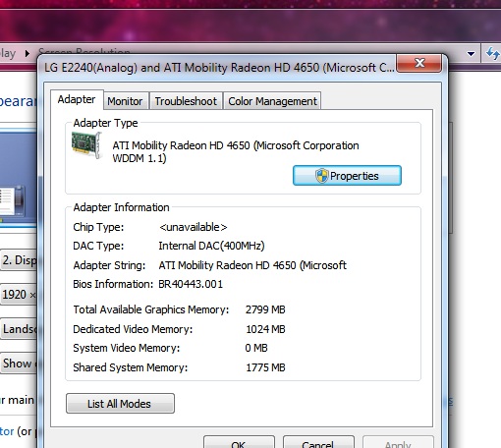Click the Bios Information value text
The image size is (501, 448).
(191, 284)
